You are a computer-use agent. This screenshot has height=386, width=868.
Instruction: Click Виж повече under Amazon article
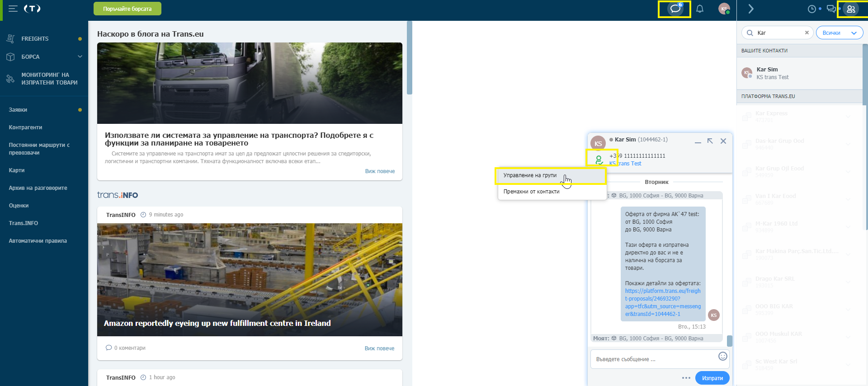pyautogui.click(x=379, y=348)
